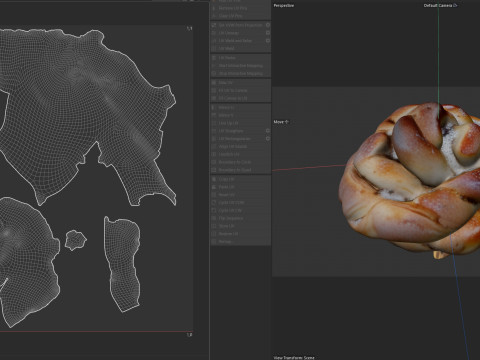This screenshot has width=480, height=360.
Task: Open options gear for UV Unwrap
Action: pyautogui.click(x=268, y=33)
